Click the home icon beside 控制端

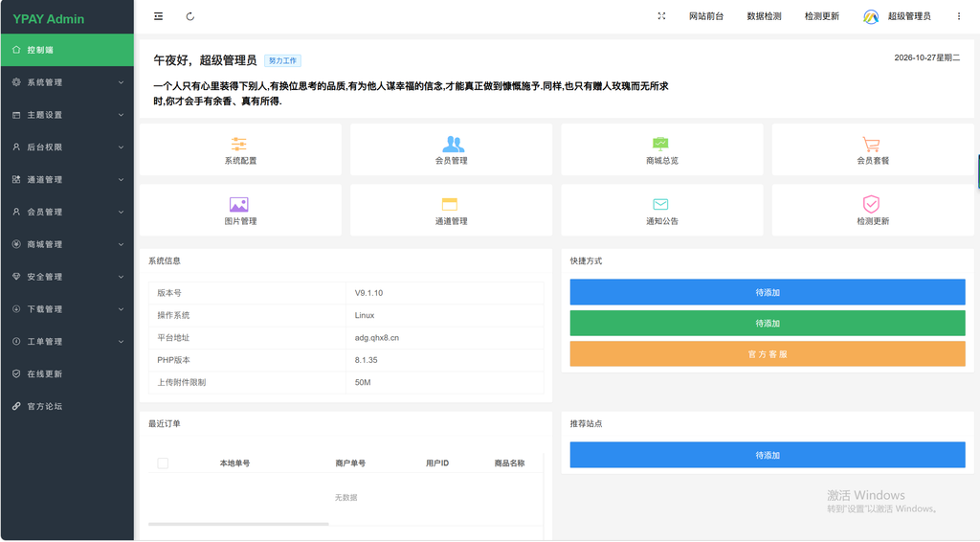(x=16, y=50)
